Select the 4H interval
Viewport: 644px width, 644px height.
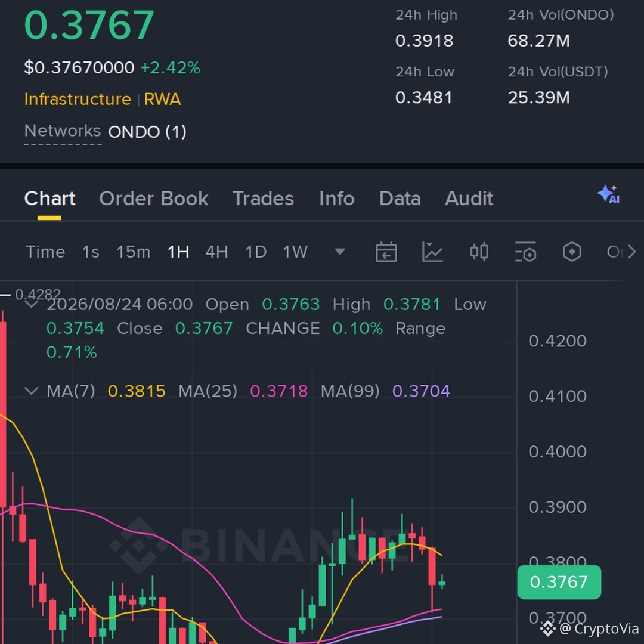click(217, 252)
